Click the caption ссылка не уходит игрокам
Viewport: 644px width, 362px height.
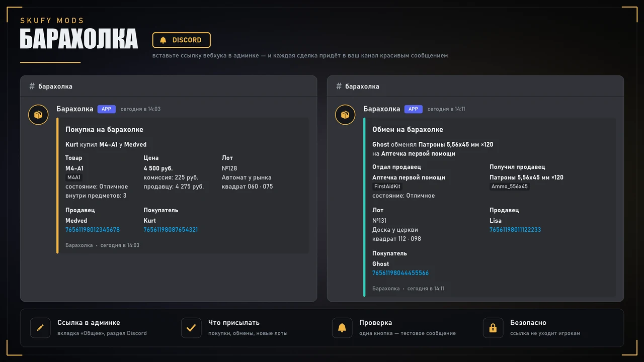click(545, 333)
